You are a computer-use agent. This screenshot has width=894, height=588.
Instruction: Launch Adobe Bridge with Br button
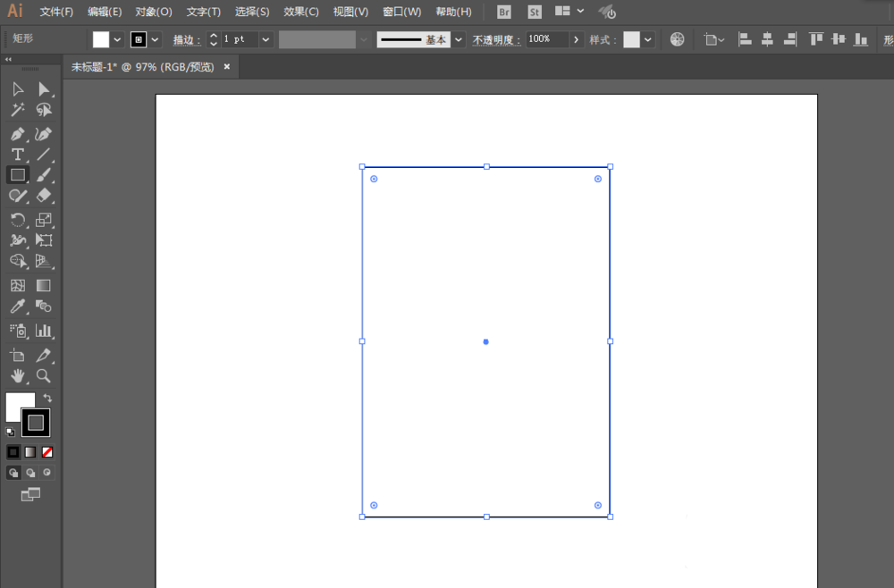point(504,12)
